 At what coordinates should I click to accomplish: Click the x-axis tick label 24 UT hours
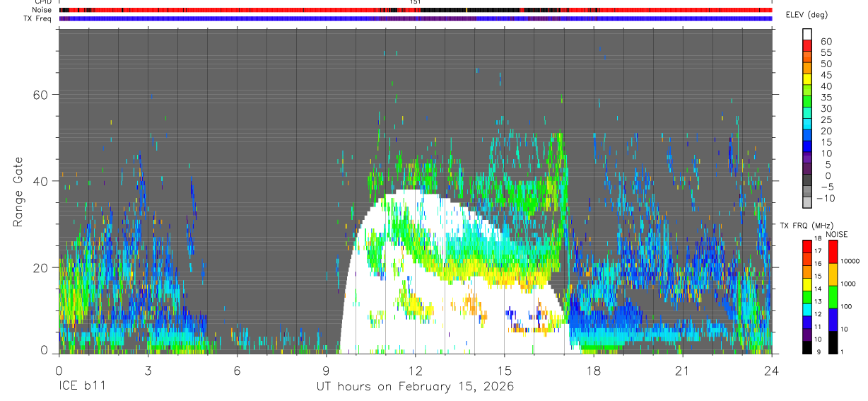point(771,371)
